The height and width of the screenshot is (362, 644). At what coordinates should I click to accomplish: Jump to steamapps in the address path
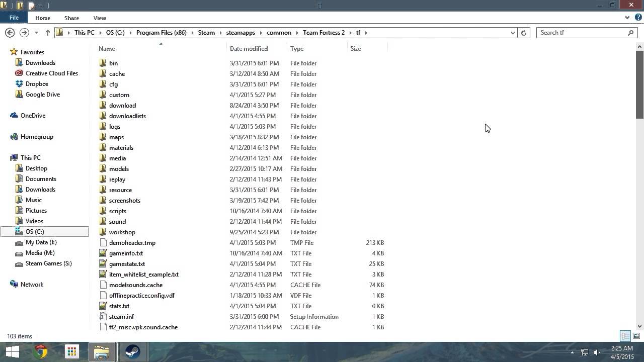240,33
